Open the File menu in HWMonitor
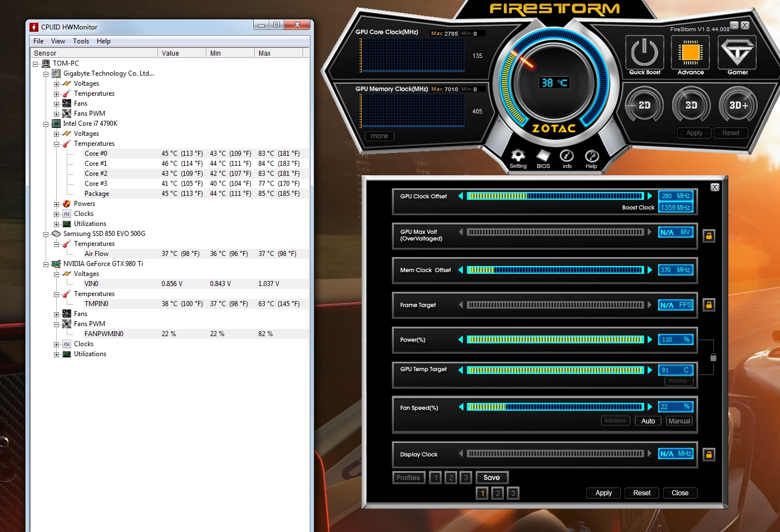Screen dimensions: 780x532 (x=38, y=41)
